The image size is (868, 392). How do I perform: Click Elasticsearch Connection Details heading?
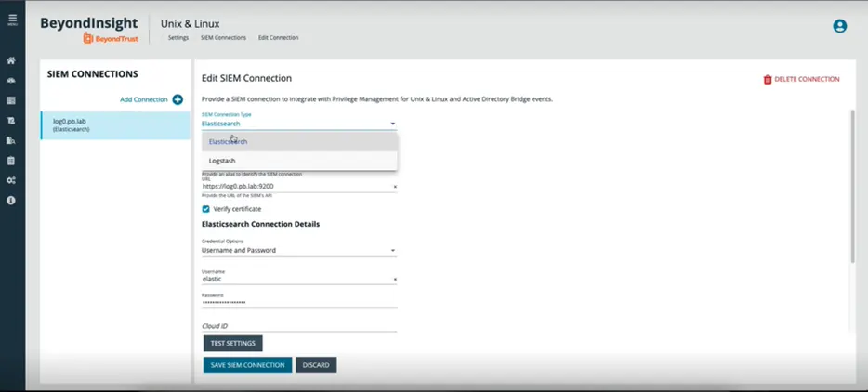[x=260, y=224]
